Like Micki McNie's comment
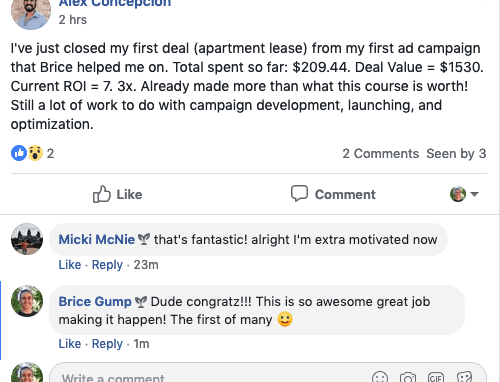This screenshot has height=382, width=500. [70, 265]
